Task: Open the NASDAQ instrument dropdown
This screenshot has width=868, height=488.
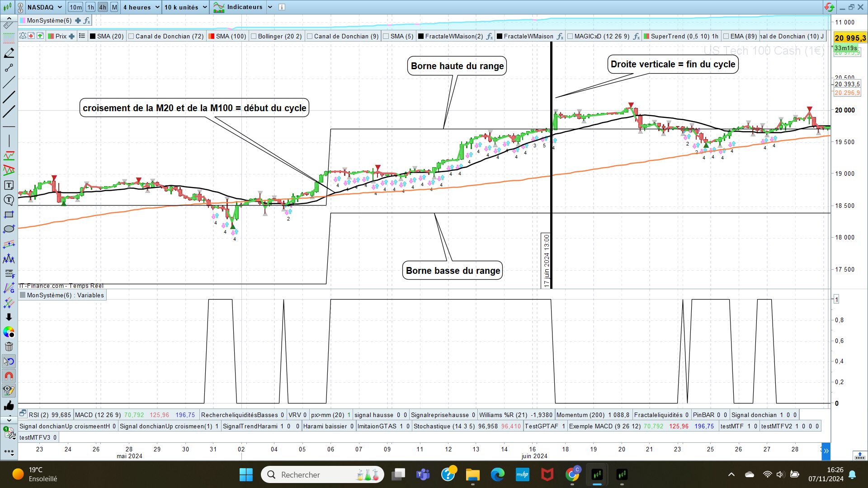Action: (x=60, y=7)
